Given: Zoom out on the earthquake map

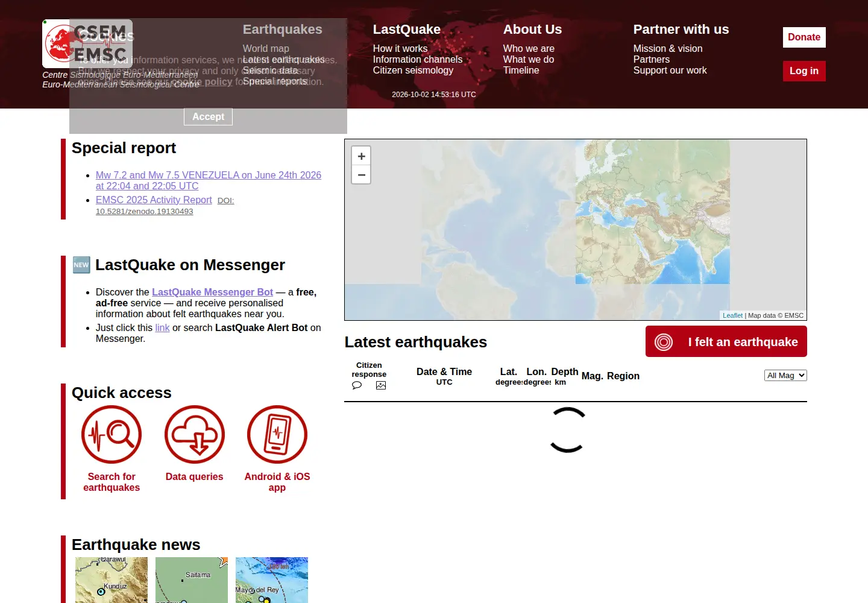Looking at the screenshot, I should pyautogui.click(x=361, y=175).
